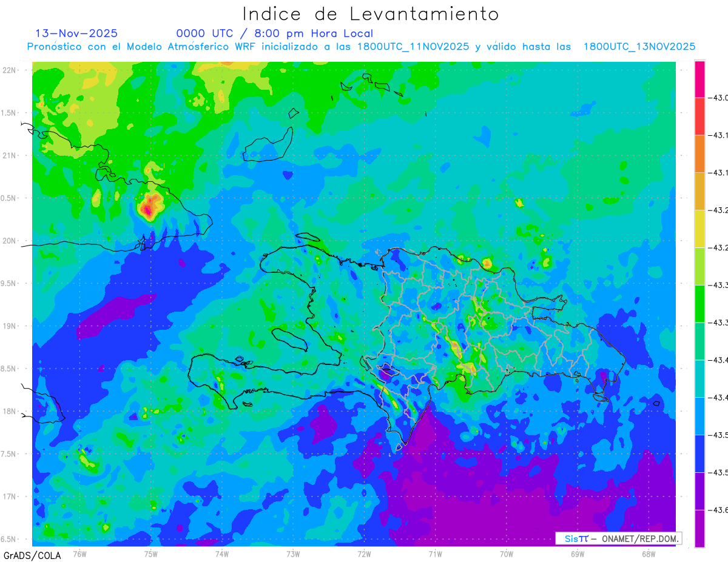Pick the dark blue legend swatch
The image size is (728, 562).
[699, 453]
